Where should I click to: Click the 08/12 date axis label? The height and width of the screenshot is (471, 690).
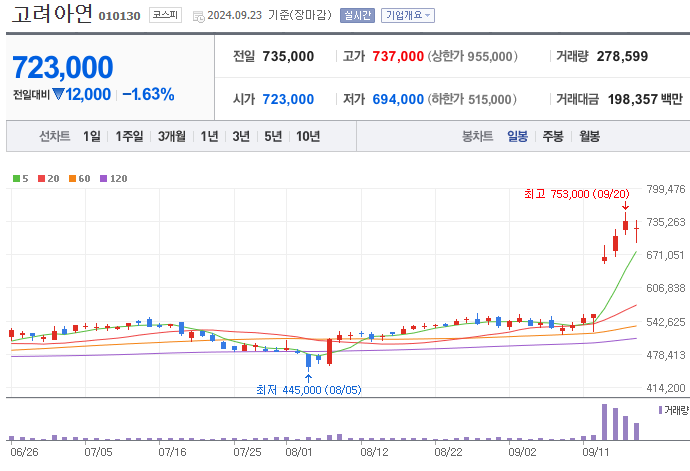374,453
